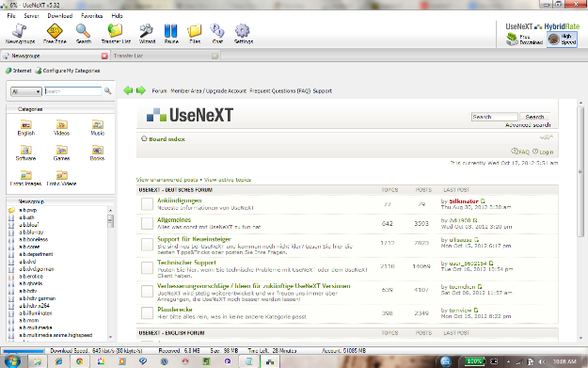Open the Ankündigungen forum
The height and width of the screenshot is (368, 588).
180,200
